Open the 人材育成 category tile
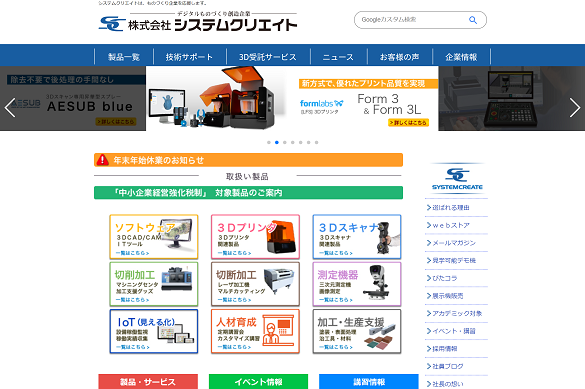Image resolution: width=585 pixels, height=389 pixels. click(255, 331)
